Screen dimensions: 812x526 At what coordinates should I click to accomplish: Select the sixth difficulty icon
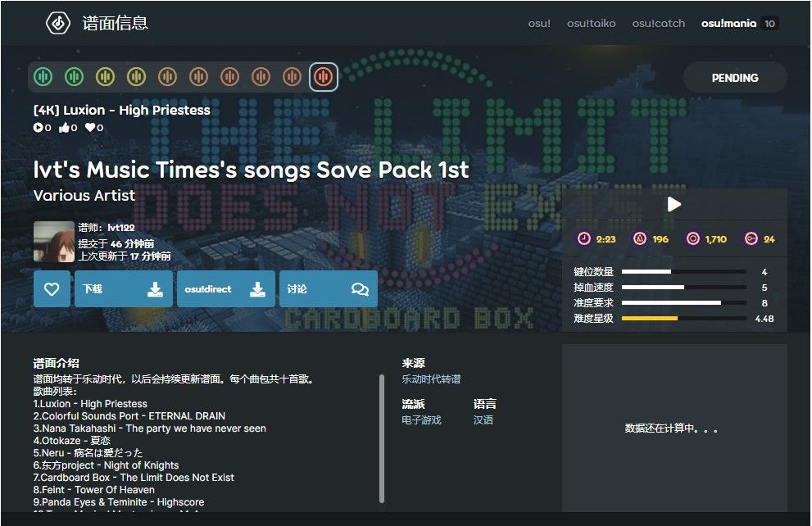[198, 77]
